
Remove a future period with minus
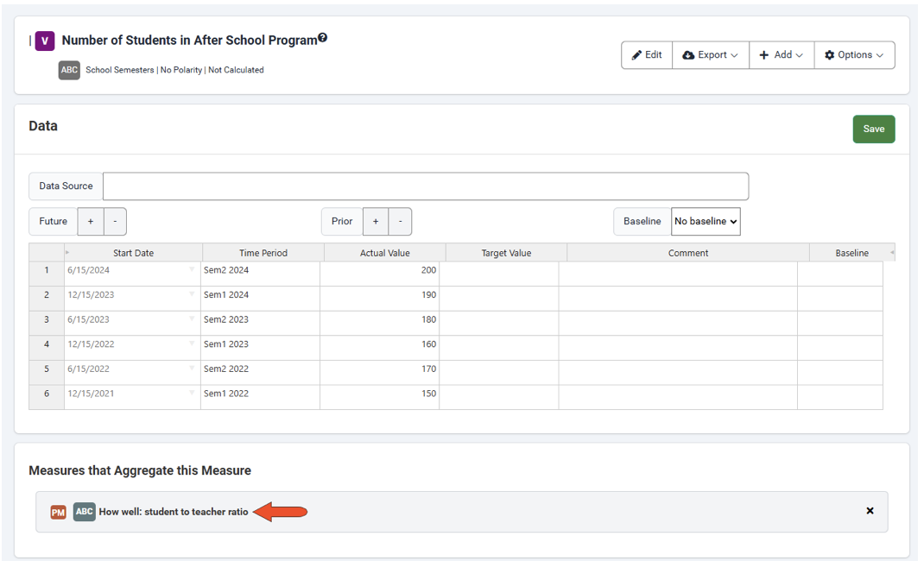[x=115, y=222]
